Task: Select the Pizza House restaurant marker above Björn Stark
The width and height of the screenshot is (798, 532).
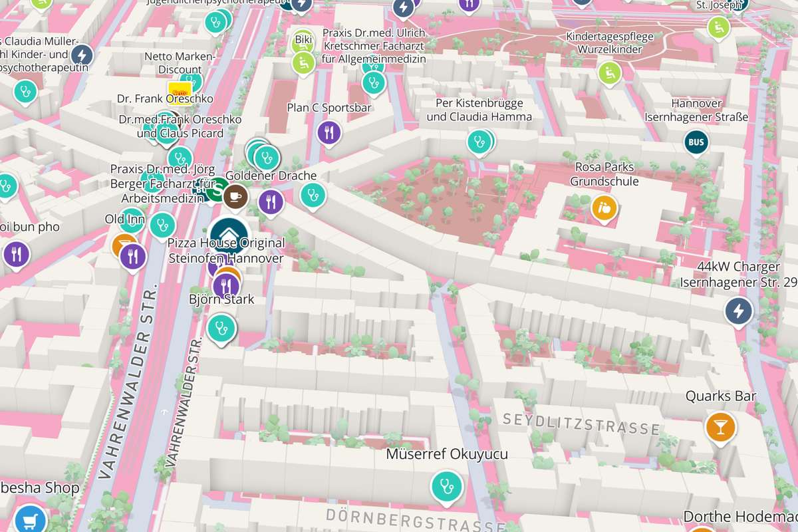Action: [226, 286]
